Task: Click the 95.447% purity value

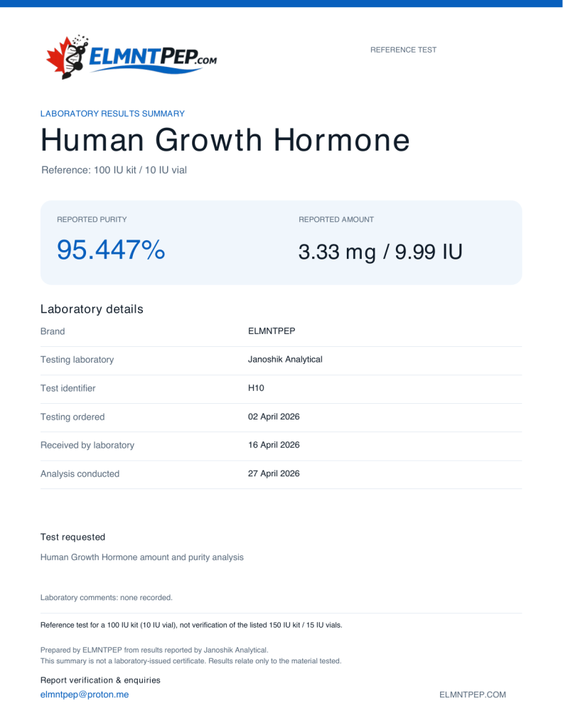Action: click(x=111, y=250)
